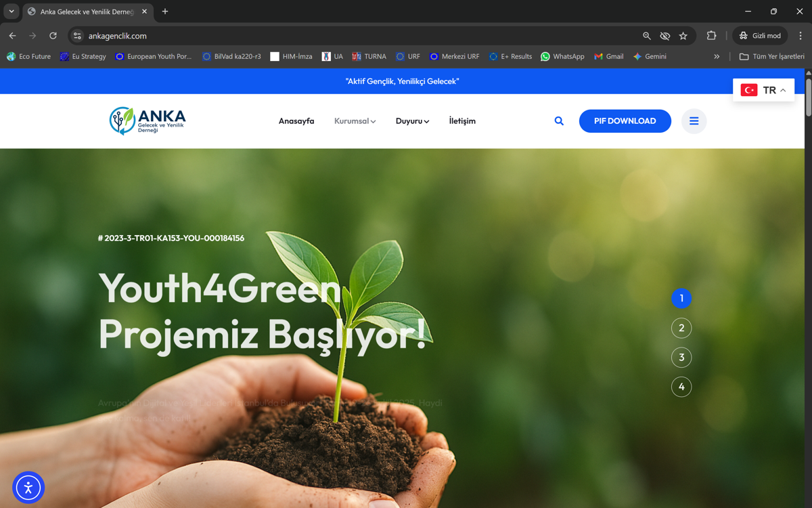This screenshot has width=812, height=508.
Task: Click the blue website search magnifier icon
Action: click(x=559, y=121)
